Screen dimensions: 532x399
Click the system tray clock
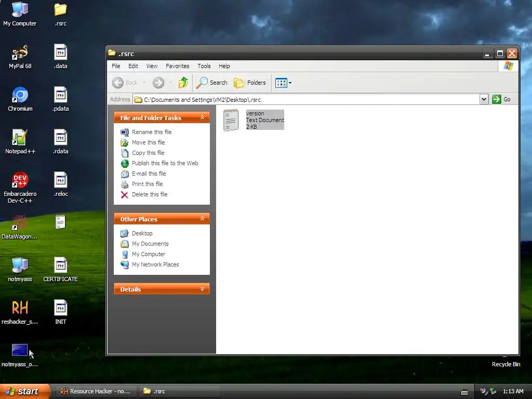[513, 392]
